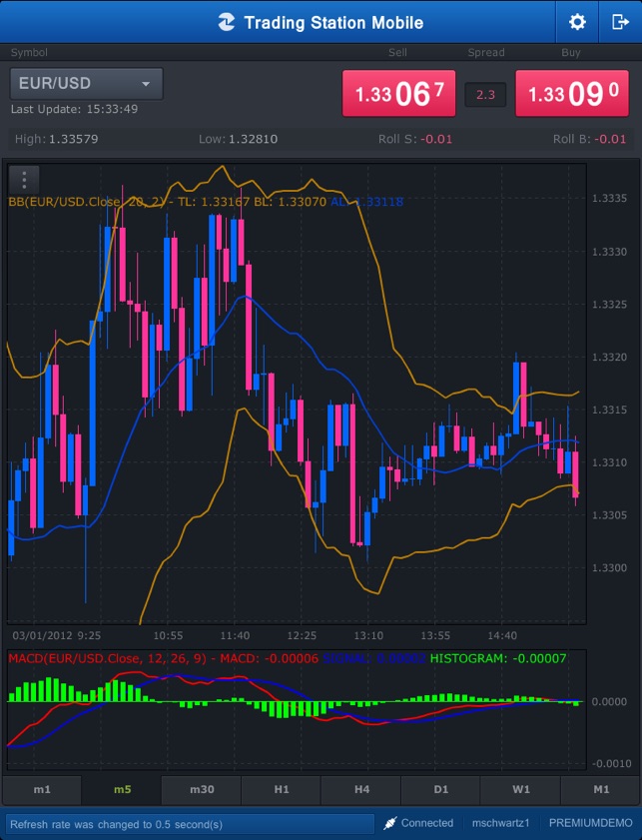Screen dimensions: 642x840
Task: Tap the logout exit icon
Action: [x=620, y=22]
